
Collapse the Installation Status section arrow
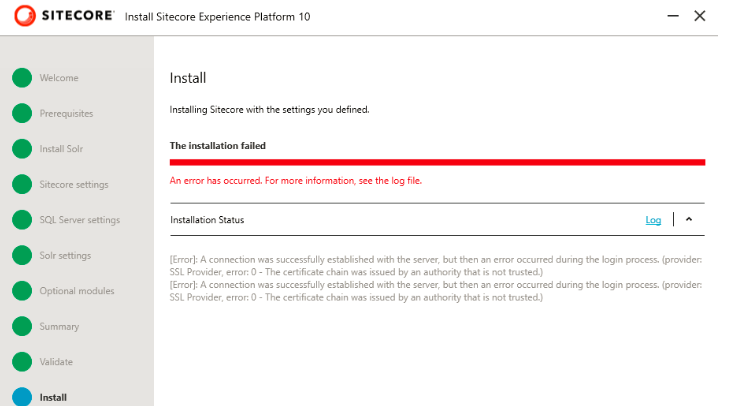tap(689, 219)
